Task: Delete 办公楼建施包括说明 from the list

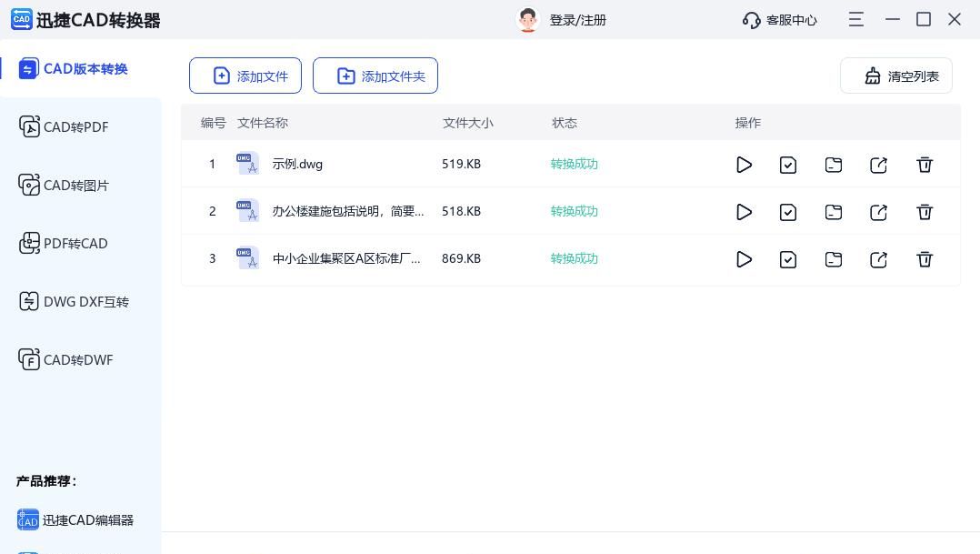Action: 925,212
